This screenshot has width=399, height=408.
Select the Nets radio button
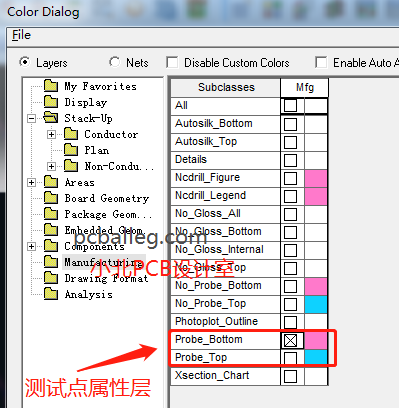click(x=115, y=62)
